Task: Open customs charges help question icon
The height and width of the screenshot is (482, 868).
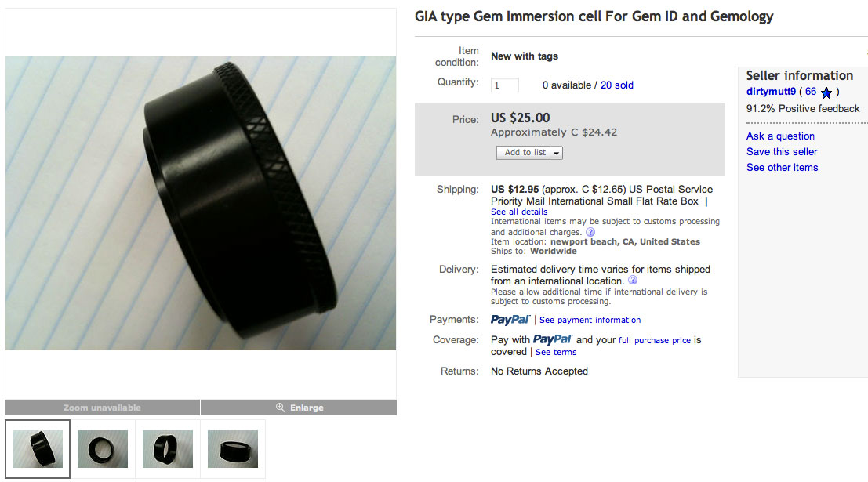Action: (x=590, y=232)
